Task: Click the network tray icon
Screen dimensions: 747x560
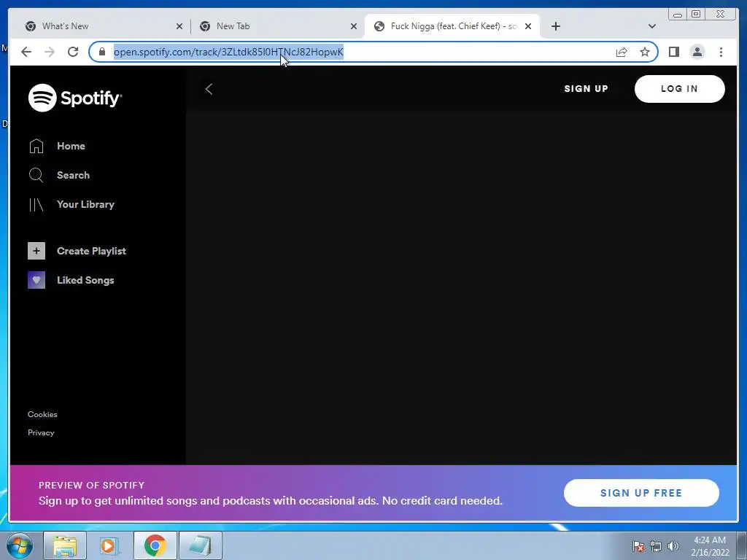Action: 656,546
